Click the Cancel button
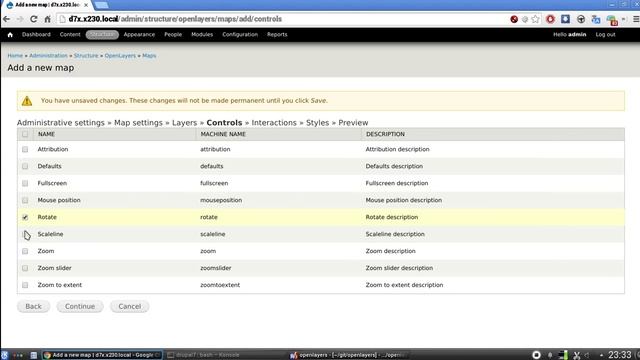This screenshot has width=640, height=360. [x=130, y=307]
